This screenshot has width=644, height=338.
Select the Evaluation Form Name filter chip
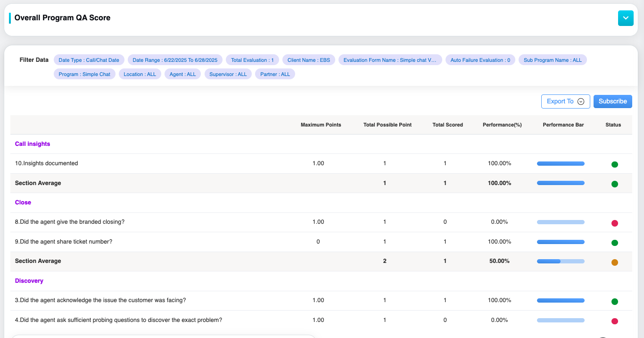[390, 60]
